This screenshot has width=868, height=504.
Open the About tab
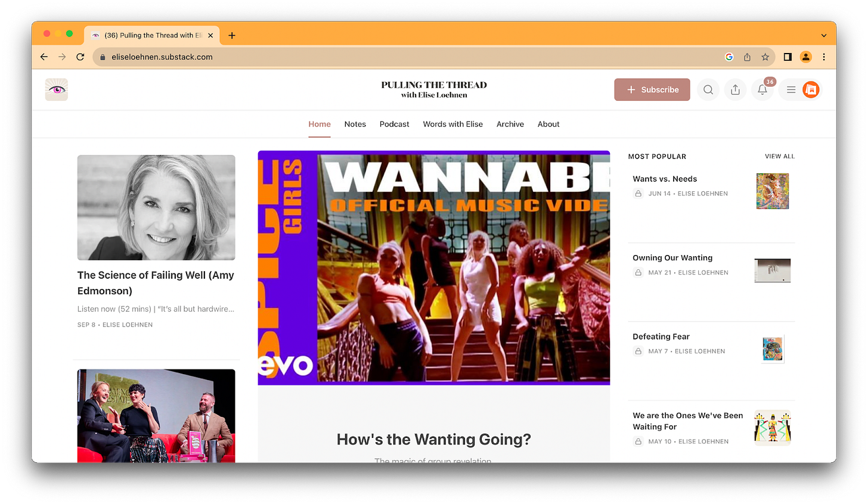pos(548,124)
